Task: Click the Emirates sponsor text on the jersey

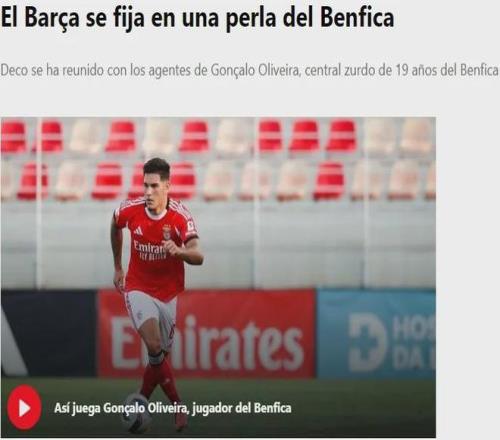Action: coord(149,249)
